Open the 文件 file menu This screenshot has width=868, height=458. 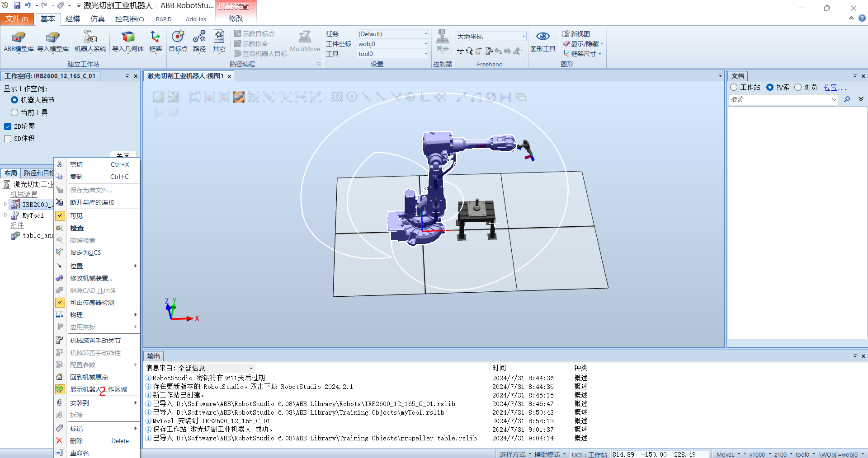[x=16, y=19]
